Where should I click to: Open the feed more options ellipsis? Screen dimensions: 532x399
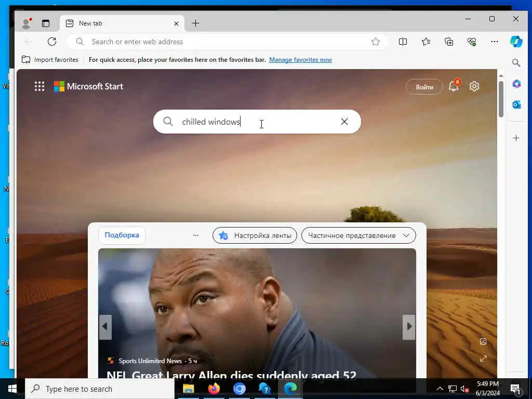click(196, 235)
